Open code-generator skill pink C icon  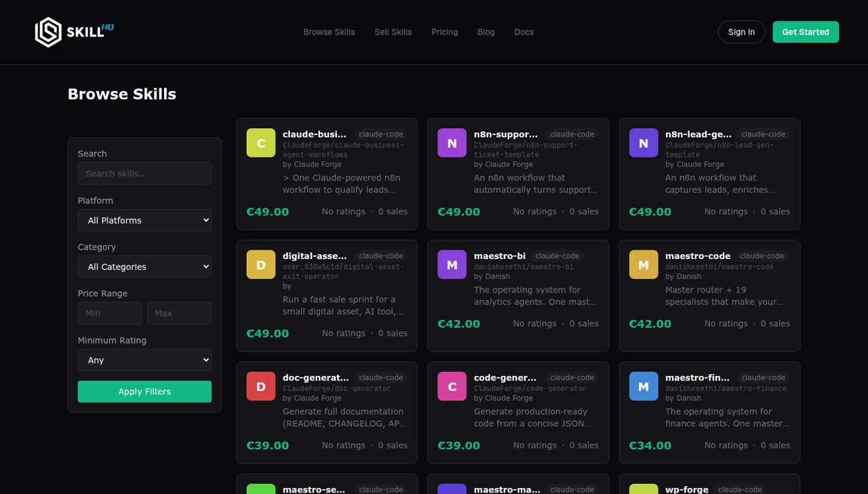pyautogui.click(x=452, y=386)
